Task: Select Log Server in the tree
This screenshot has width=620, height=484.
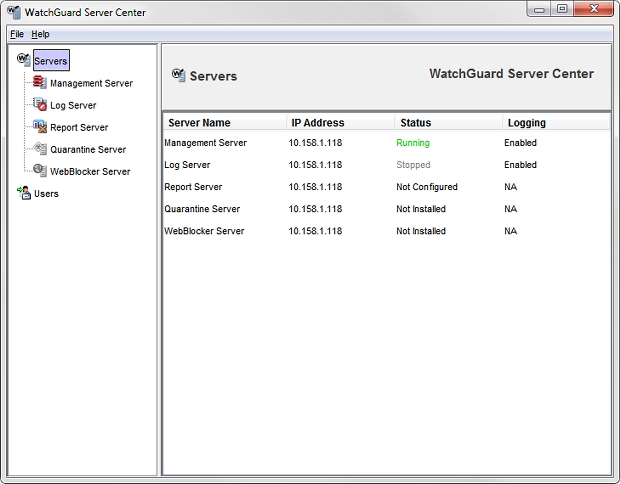Action: coord(73,105)
